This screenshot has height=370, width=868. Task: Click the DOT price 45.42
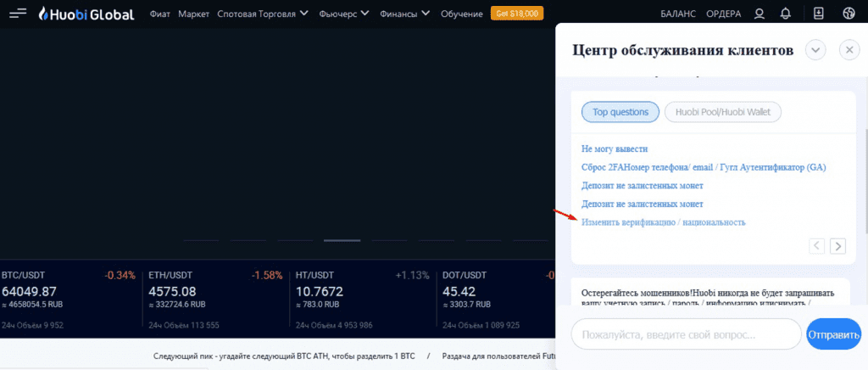[x=459, y=291]
